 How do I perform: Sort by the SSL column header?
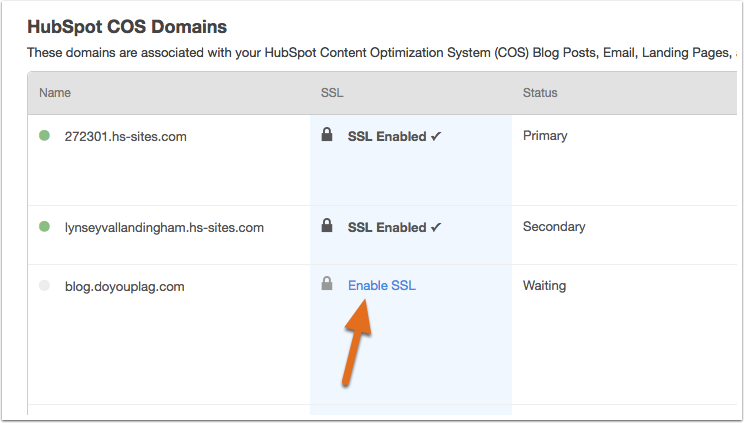[332, 93]
